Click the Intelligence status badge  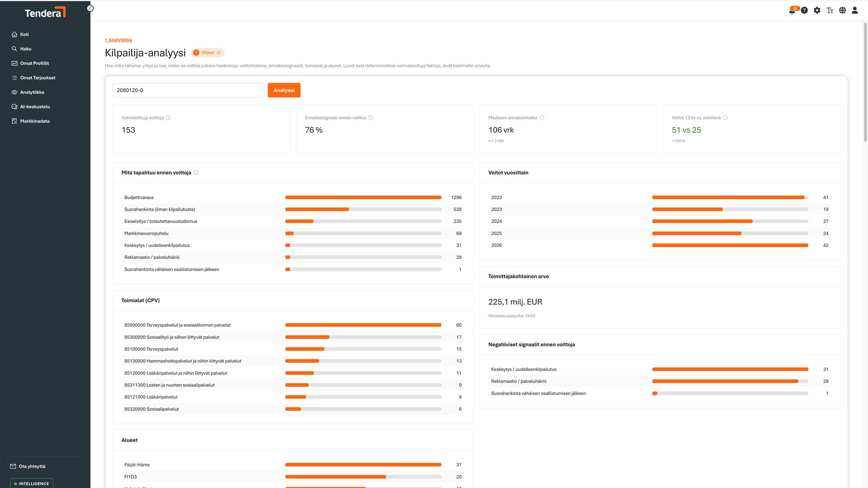point(31,483)
